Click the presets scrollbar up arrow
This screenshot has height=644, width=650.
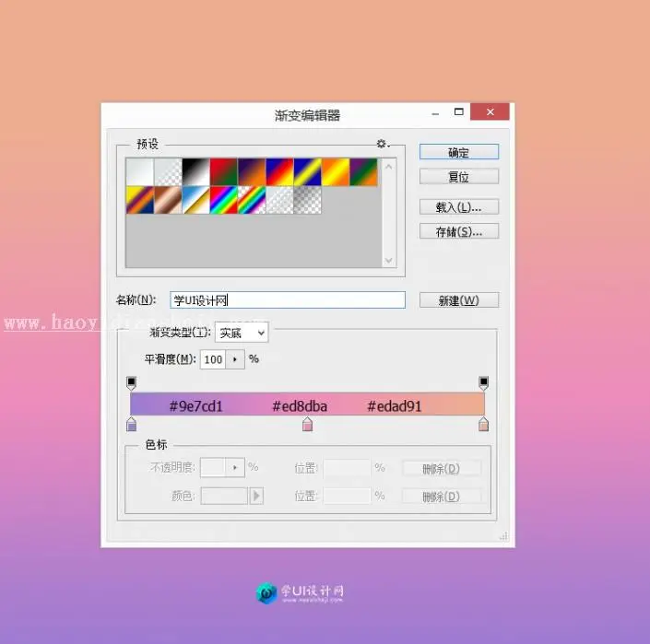389,167
